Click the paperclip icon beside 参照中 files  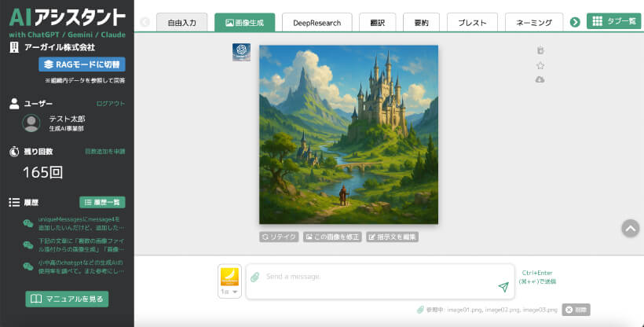click(419, 310)
